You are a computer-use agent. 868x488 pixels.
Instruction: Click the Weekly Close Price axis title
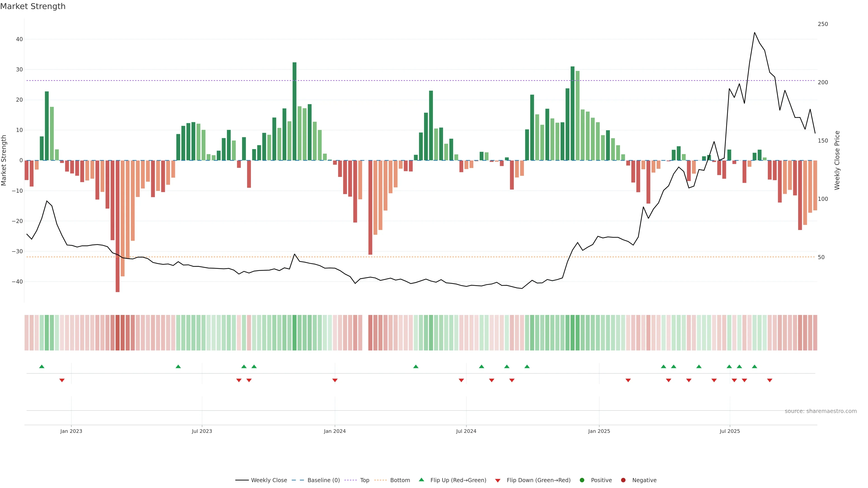[837, 160]
